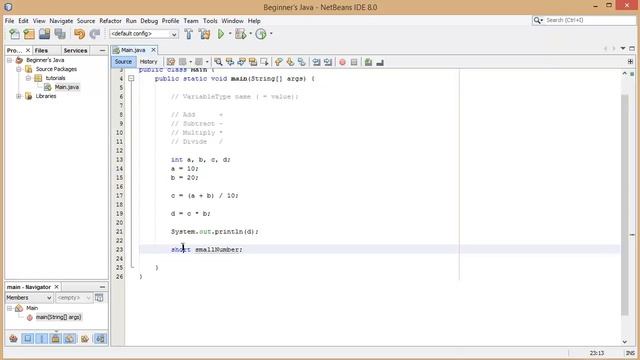Click the New File toolbar icon
The image size is (640, 360).
coord(14,34)
